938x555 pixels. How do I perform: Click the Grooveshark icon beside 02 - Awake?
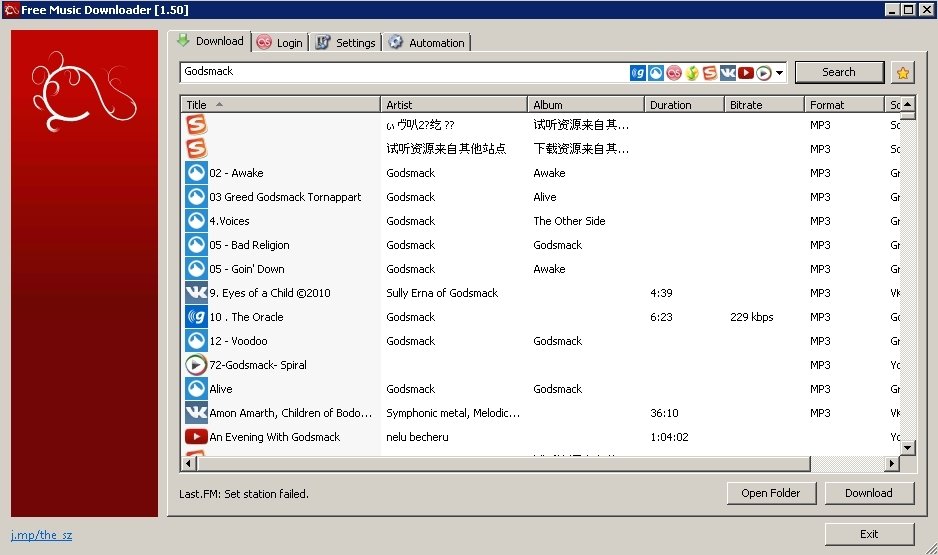point(196,173)
